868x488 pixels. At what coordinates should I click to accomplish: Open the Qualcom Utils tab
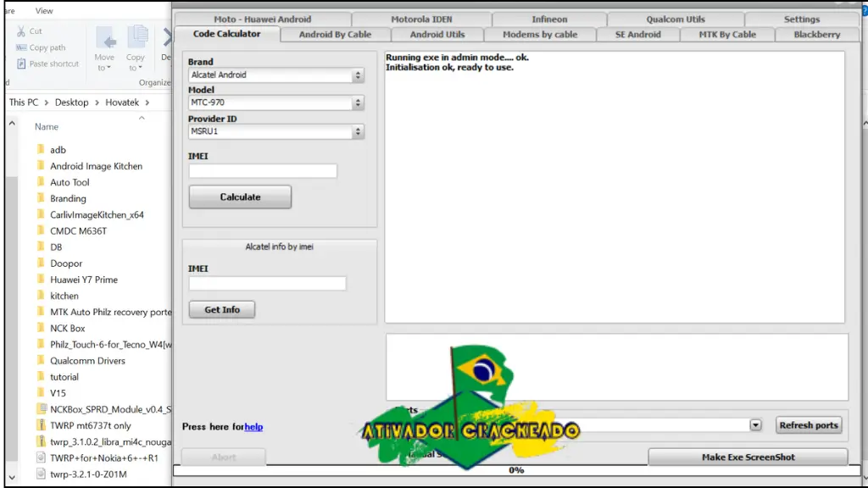(676, 19)
